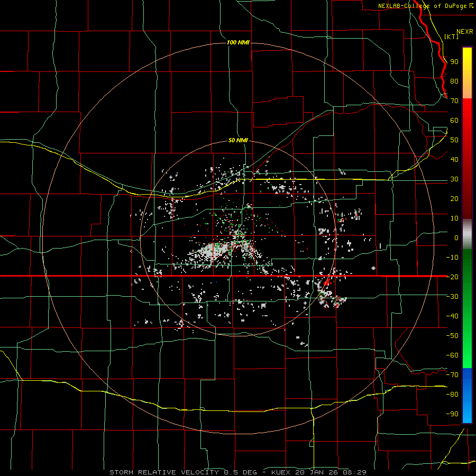Click the -80 value on velocity scale
Viewport: 476px width, 476px height.
click(x=452, y=395)
